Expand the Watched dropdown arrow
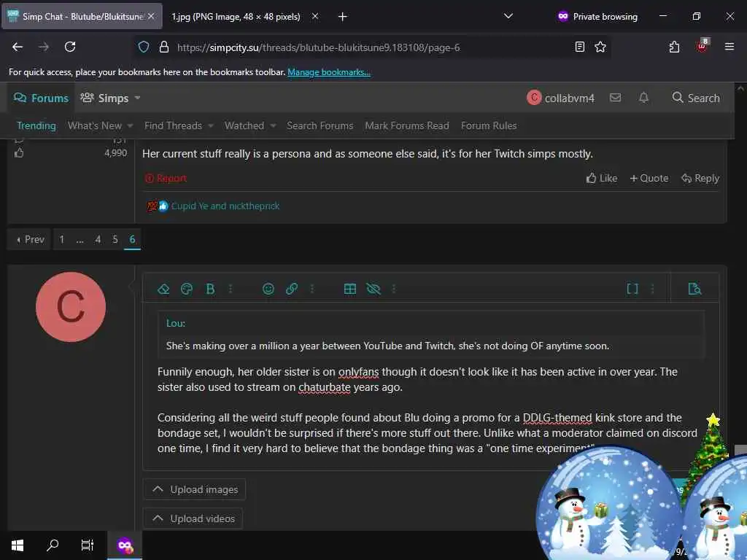Viewport: 747px width, 560px height. pos(273,125)
